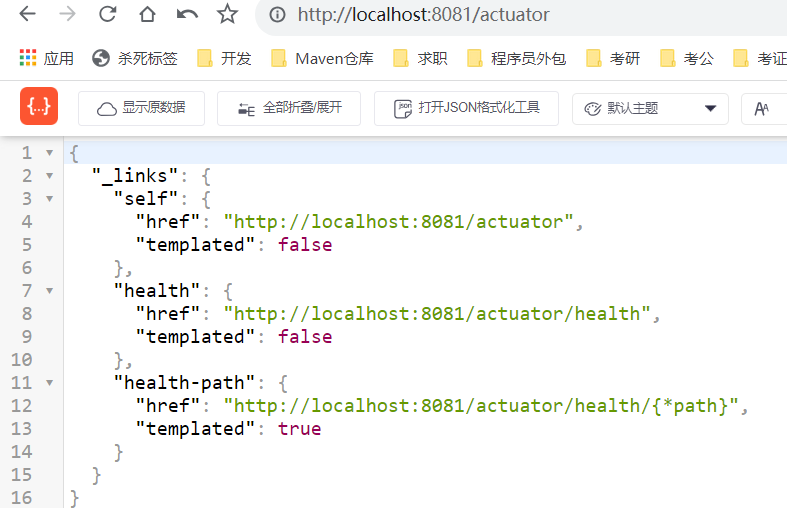Collapse the "self" object at line 3

[50, 199]
